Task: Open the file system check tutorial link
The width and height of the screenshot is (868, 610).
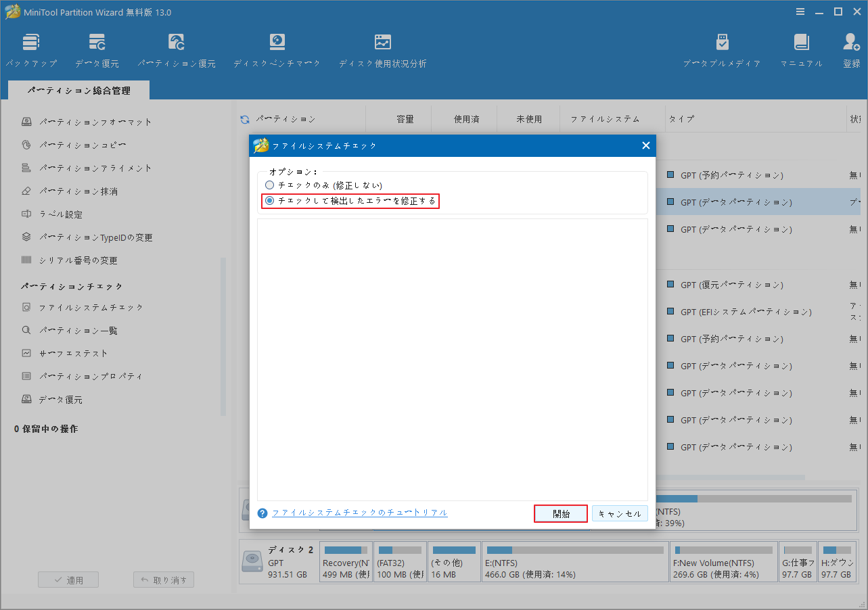Action: coord(359,513)
